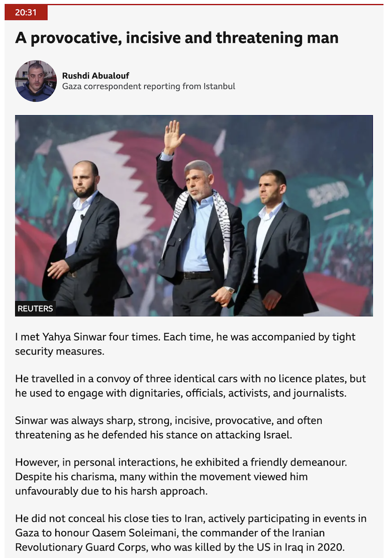
Task: Click paragraph starting 'However, in personal interactions'
Action: (181, 477)
